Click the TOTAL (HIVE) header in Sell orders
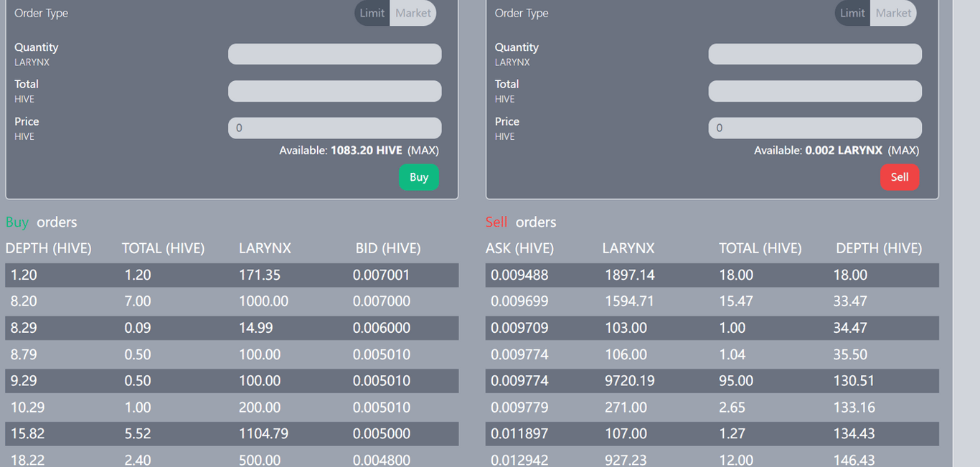 point(760,248)
